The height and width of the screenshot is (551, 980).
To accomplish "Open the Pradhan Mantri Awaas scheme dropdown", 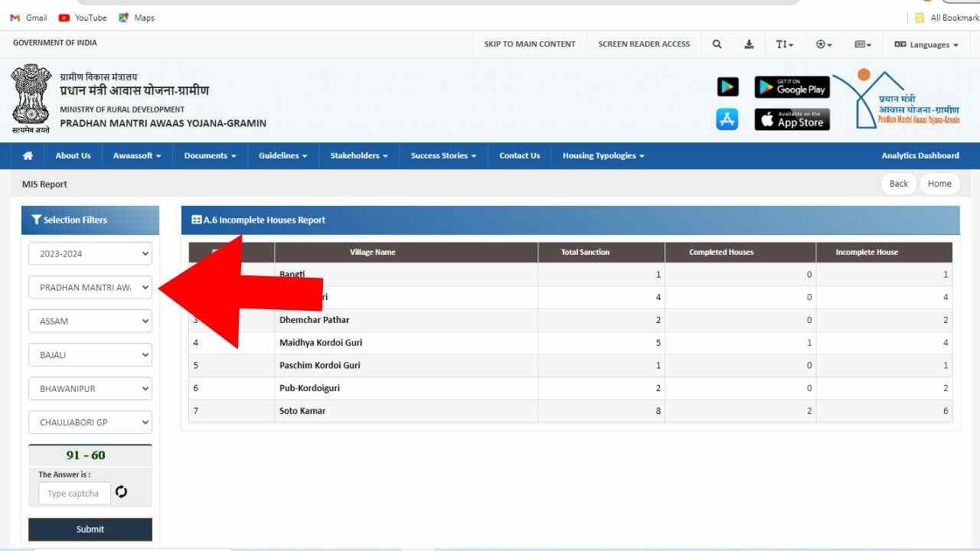I will click(x=90, y=288).
